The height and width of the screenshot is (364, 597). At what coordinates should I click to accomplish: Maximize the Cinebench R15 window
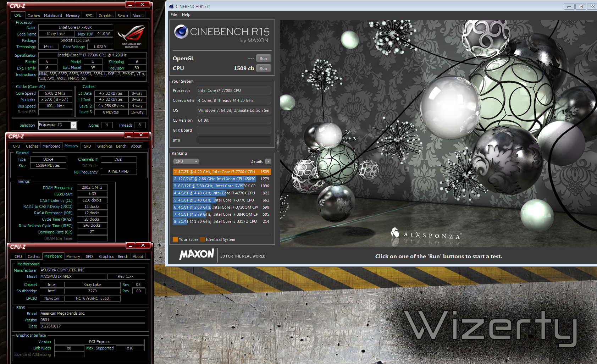tap(581, 6)
